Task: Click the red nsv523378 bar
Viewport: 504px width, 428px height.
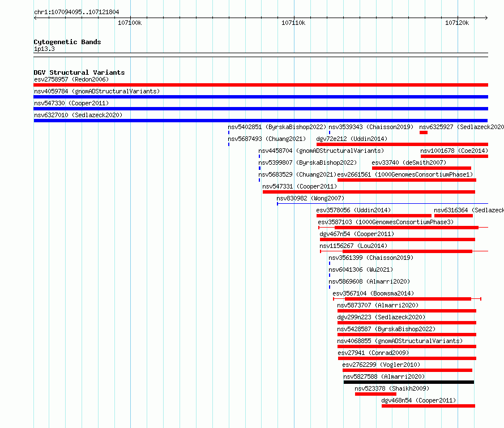Action: 376,394
